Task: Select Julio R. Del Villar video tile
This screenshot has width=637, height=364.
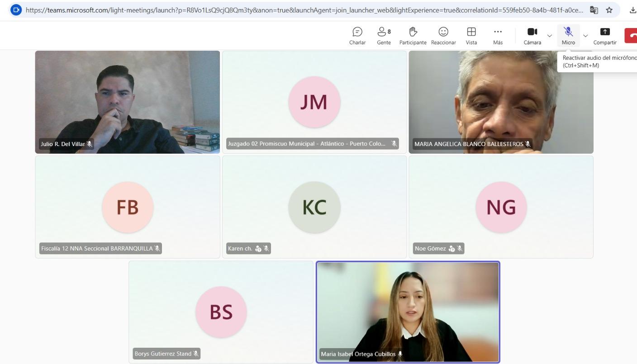Action: pos(128,102)
